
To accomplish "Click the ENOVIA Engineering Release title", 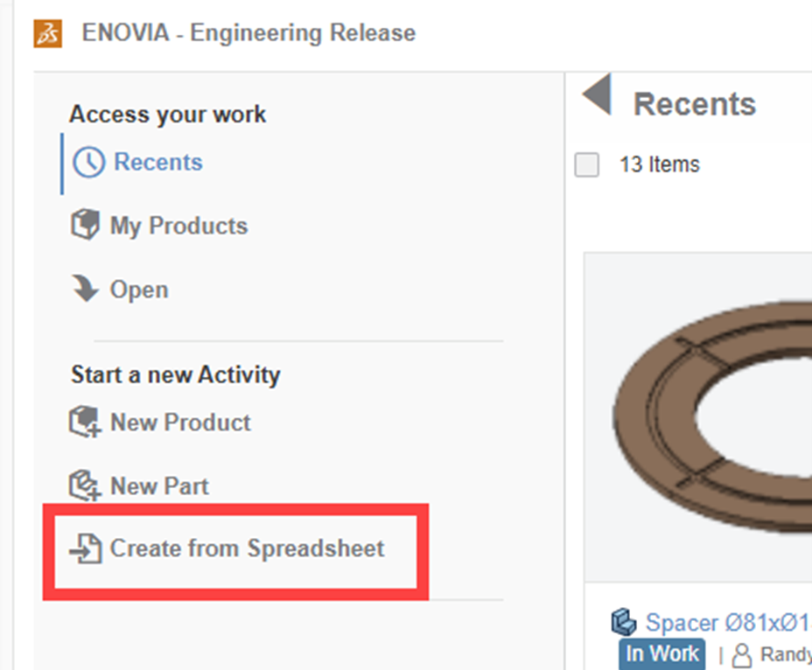I will 248,33.
